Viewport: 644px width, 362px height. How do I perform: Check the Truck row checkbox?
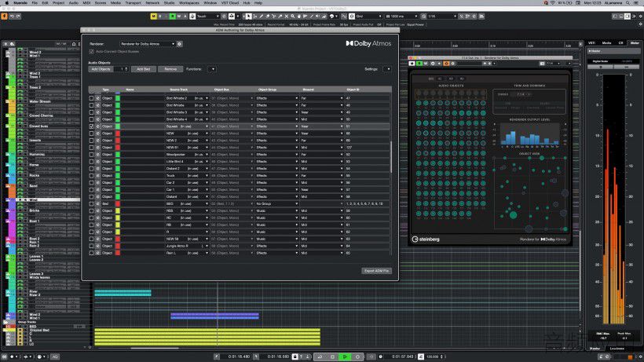pyautogui.click(x=91, y=176)
